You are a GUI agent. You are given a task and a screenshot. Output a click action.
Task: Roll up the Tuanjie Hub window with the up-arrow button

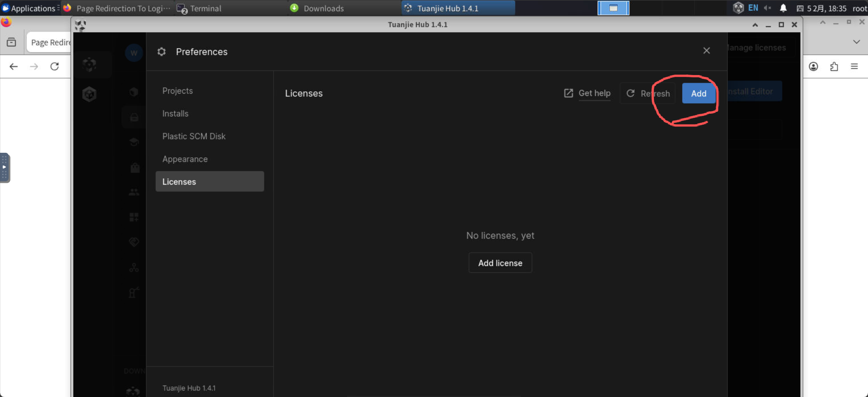tap(755, 25)
